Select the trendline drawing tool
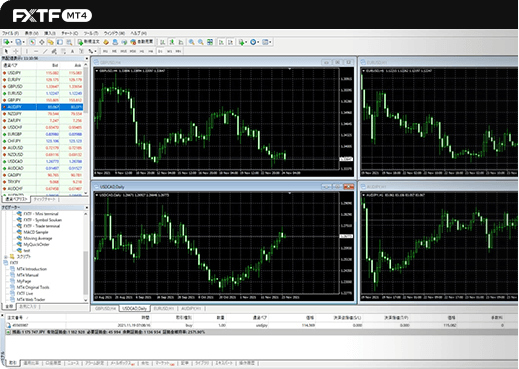The width and height of the screenshot is (519, 369). pos(45,51)
